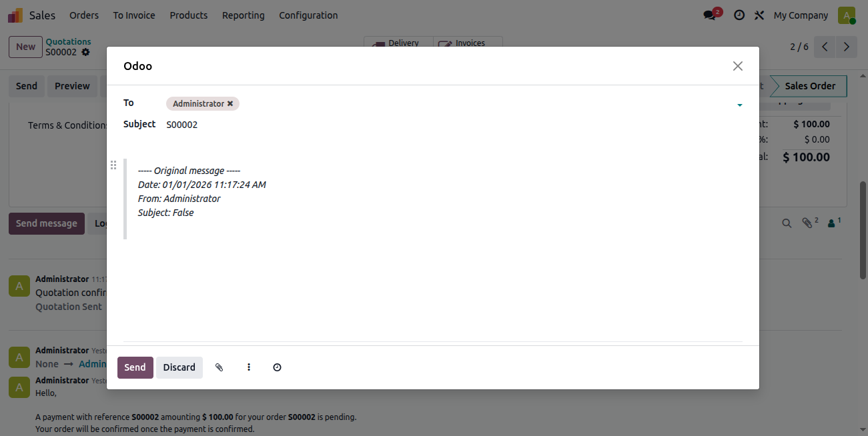Viewport: 868px width, 436px height.
Task: Open the My Company switcher
Action: tap(801, 15)
